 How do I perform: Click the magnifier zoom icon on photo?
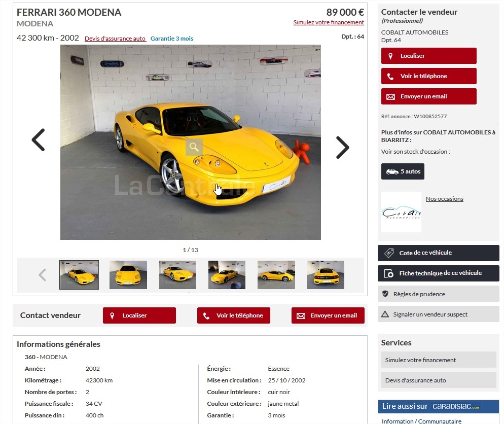pyautogui.click(x=194, y=147)
